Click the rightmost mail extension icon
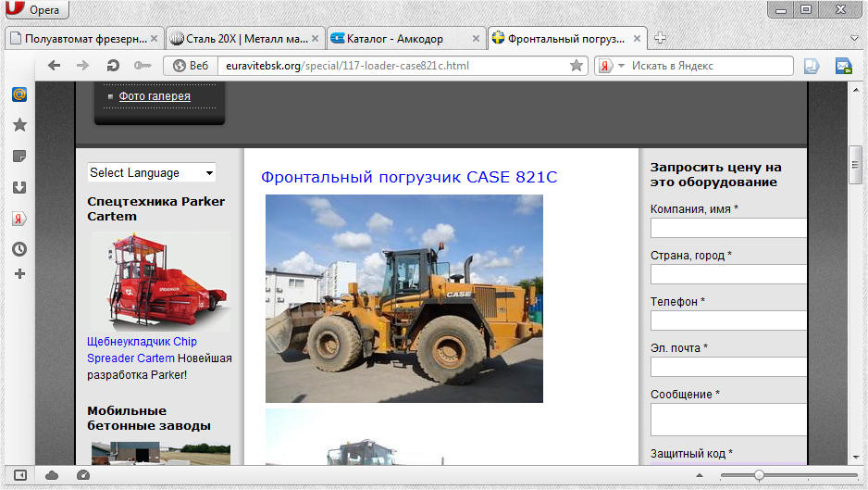The height and width of the screenshot is (490, 868). point(843,66)
